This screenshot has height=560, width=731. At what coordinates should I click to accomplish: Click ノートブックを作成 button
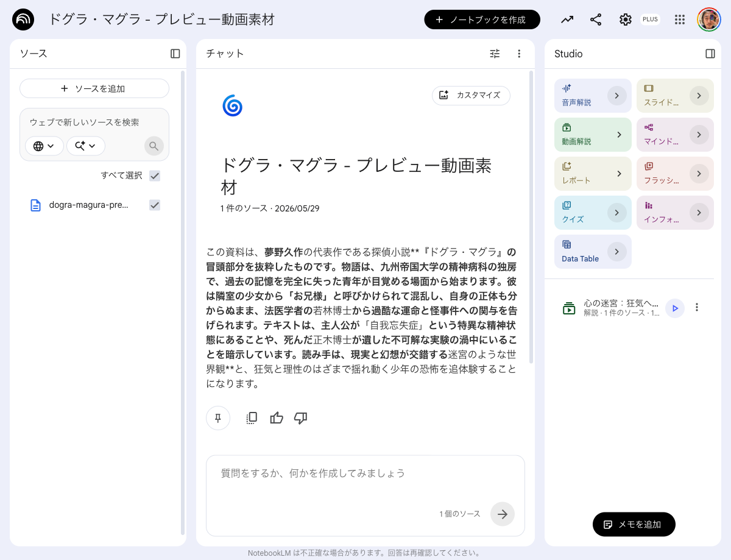[x=482, y=19]
